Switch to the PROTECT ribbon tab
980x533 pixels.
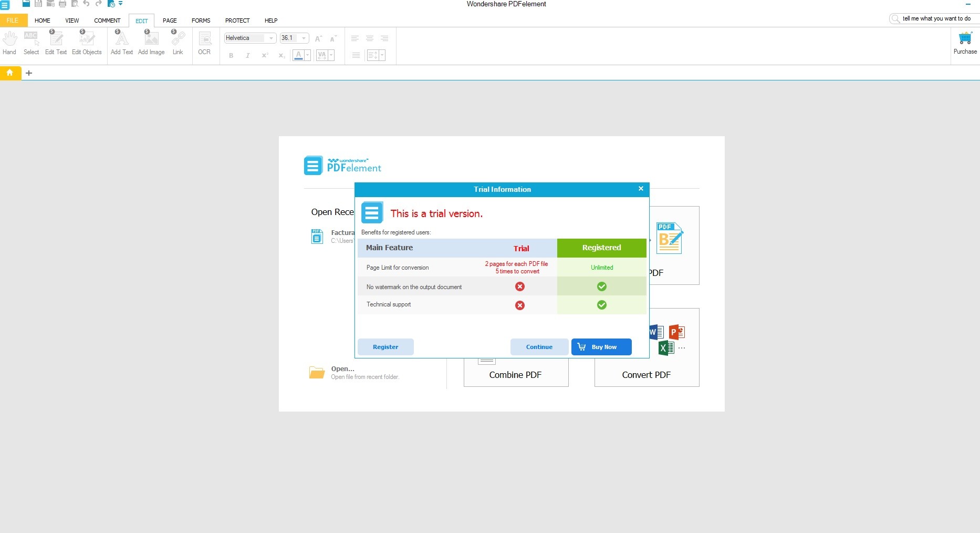[x=237, y=20]
